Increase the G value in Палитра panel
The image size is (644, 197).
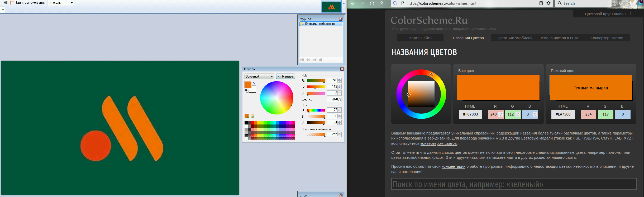coord(340,85)
